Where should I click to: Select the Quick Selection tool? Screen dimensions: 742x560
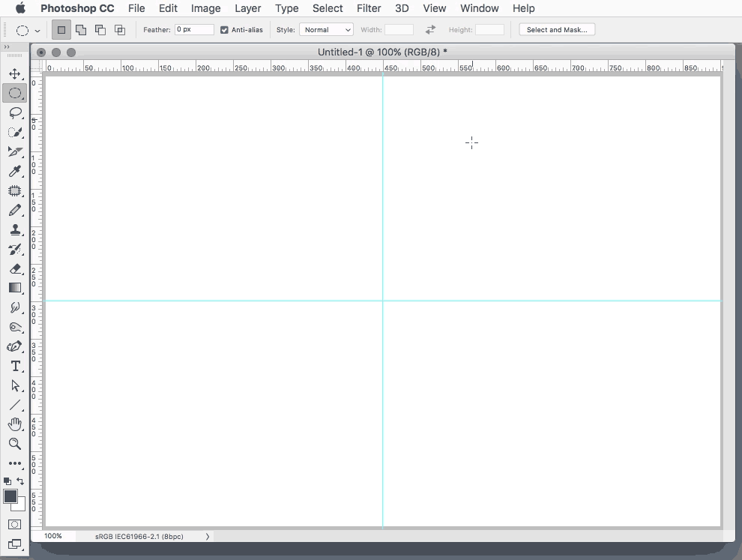15,132
